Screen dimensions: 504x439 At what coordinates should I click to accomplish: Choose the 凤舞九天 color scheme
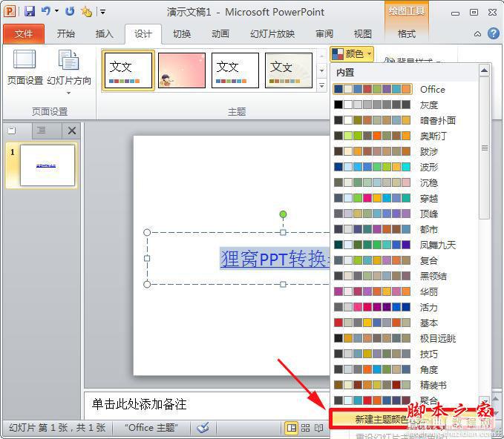[405, 245]
